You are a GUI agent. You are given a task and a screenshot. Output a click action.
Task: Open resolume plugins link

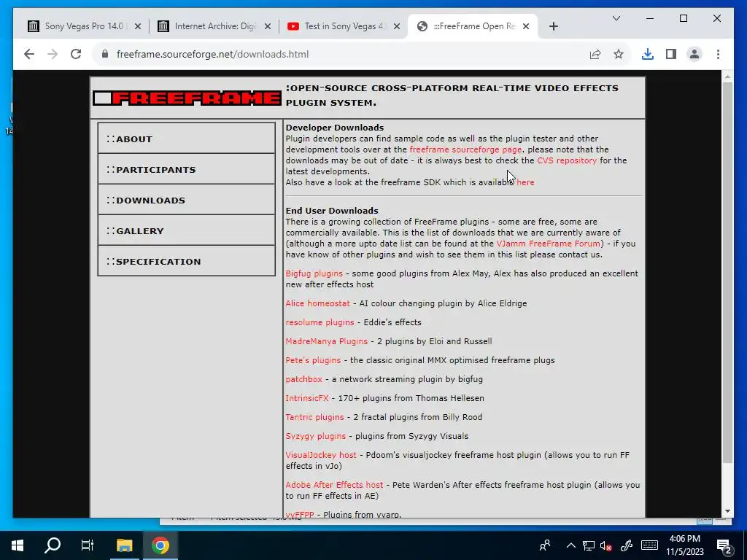320,322
